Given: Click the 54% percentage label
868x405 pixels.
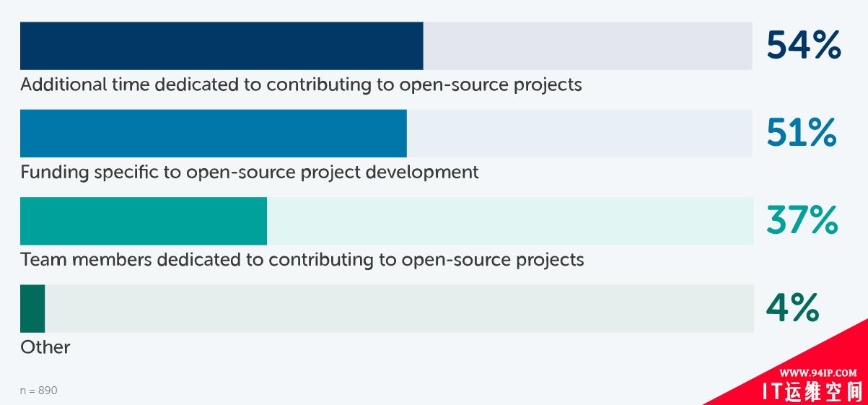Looking at the screenshot, I should point(802,45).
